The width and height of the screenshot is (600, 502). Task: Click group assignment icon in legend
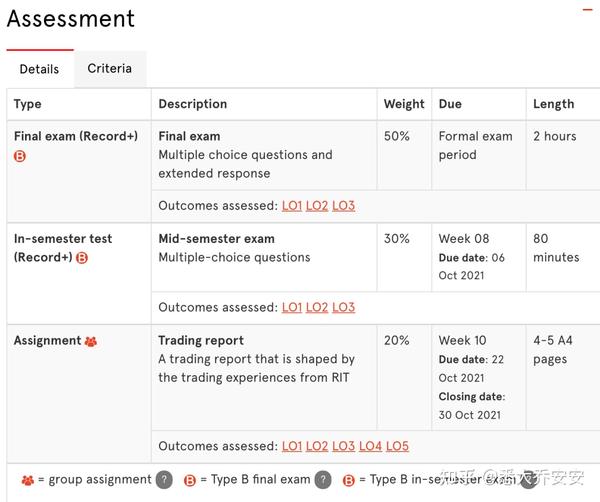click(28, 480)
